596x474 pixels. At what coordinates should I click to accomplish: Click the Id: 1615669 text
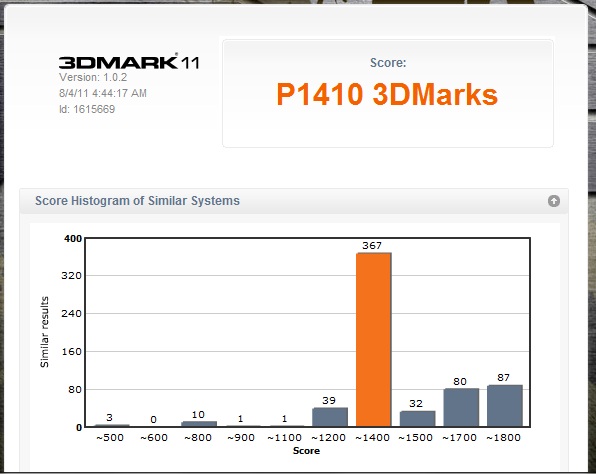pyautogui.click(x=87, y=109)
